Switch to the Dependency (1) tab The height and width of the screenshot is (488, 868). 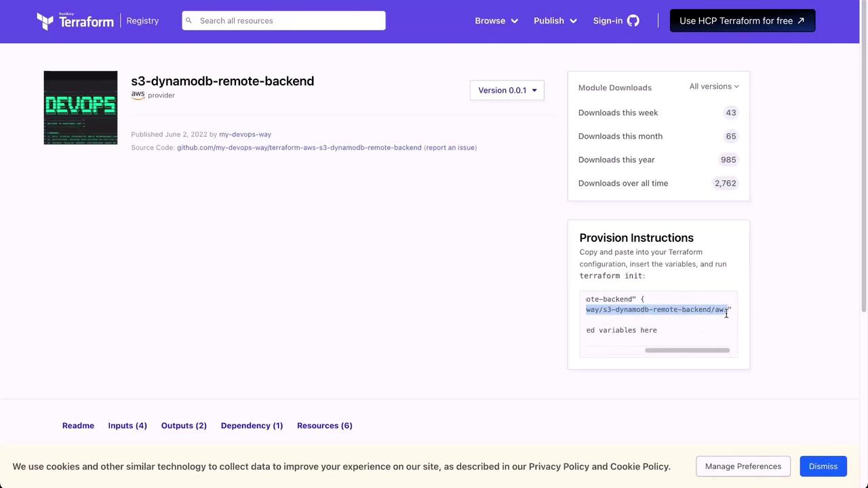click(x=252, y=426)
